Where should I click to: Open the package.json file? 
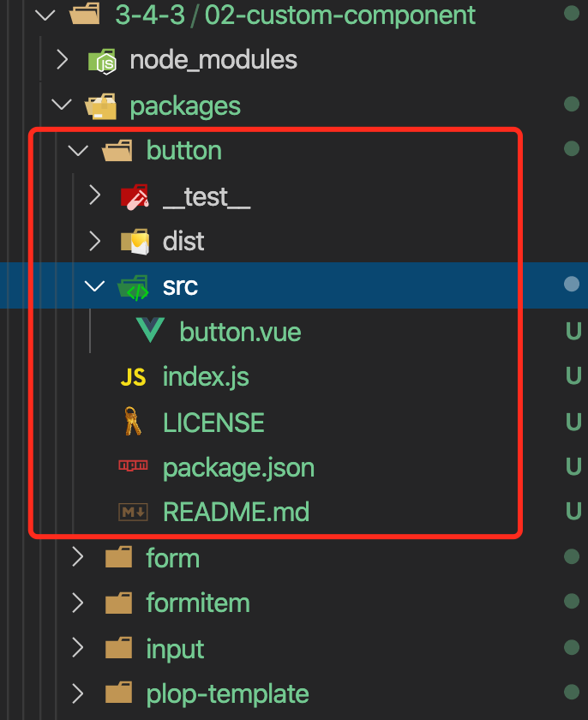[x=238, y=468]
